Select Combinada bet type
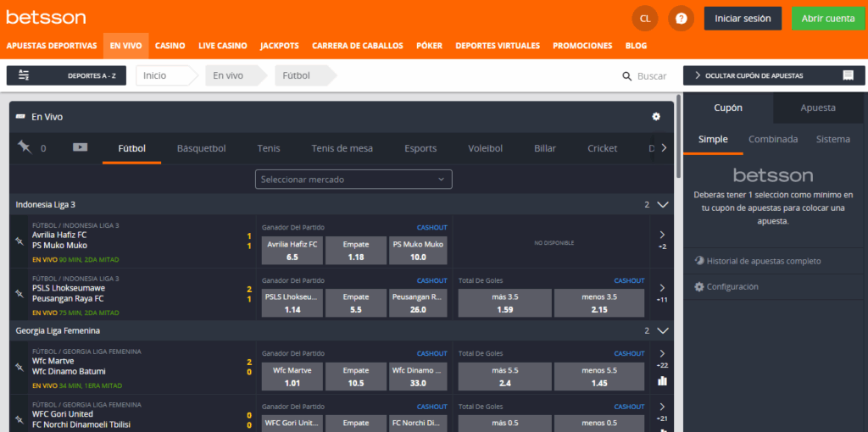868x432 pixels. tap(773, 140)
